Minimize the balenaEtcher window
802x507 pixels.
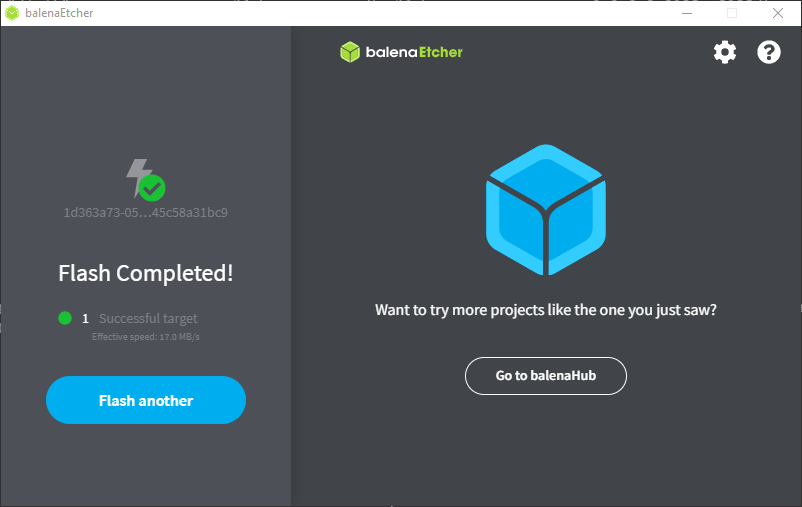[x=686, y=13]
